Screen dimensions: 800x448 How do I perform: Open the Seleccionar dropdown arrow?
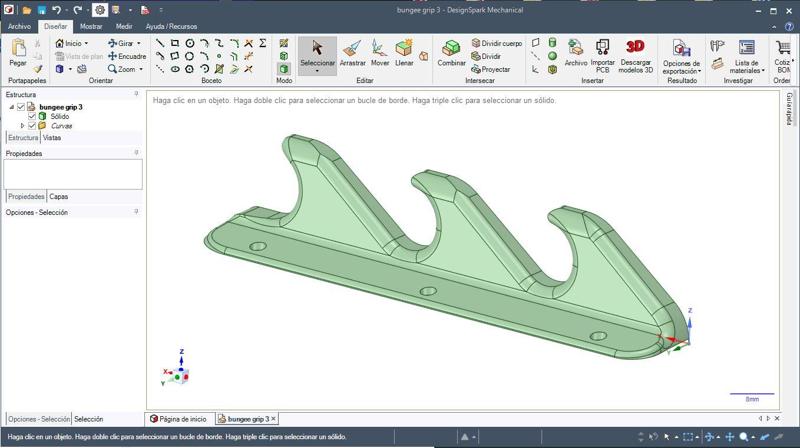pyautogui.click(x=318, y=72)
